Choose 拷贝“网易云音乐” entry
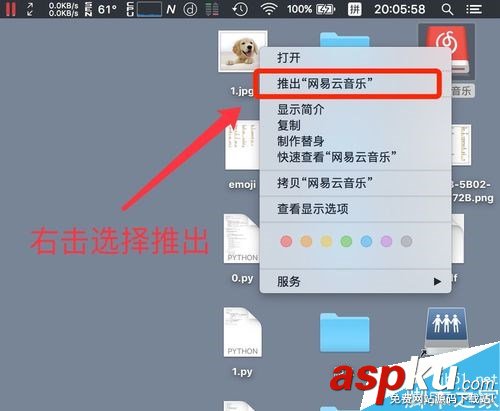This screenshot has width=500, height=411. click(355, 183)
